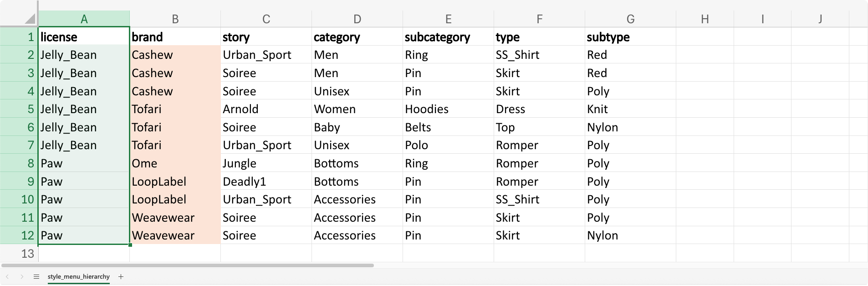
Task: Select column G header
Action: [x=630, y=19]
